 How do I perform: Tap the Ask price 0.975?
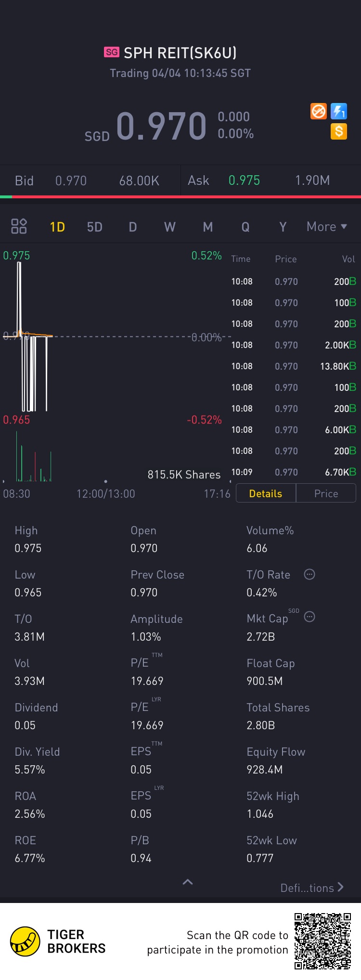coord(244,181)
